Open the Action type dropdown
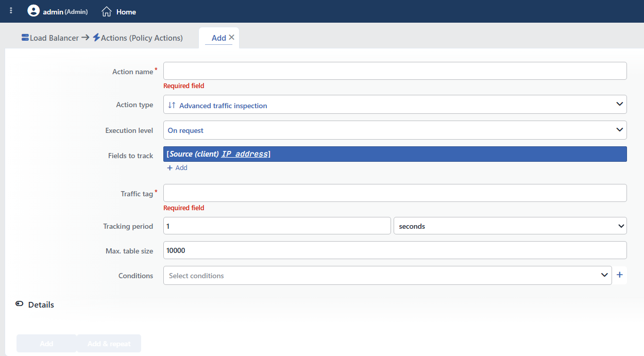The height and width of the screenshot is (356, 644). (x=395, y=105)
